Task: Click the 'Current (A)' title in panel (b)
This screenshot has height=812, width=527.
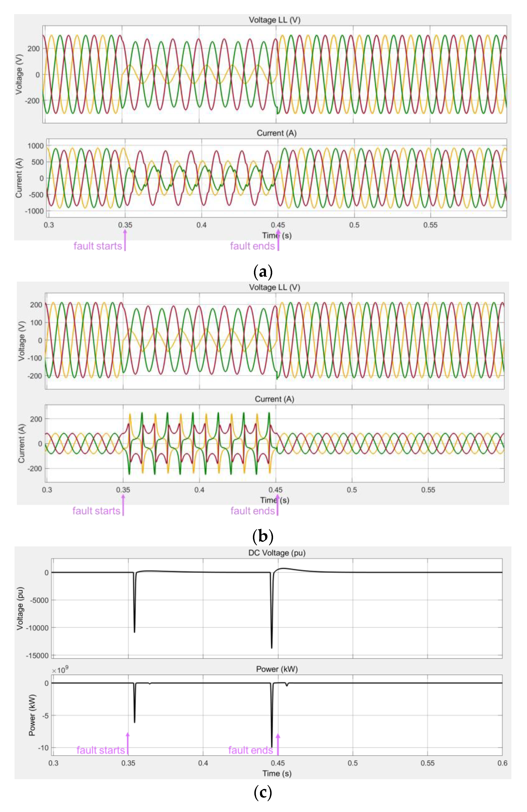Action: [x=275, y=399]
